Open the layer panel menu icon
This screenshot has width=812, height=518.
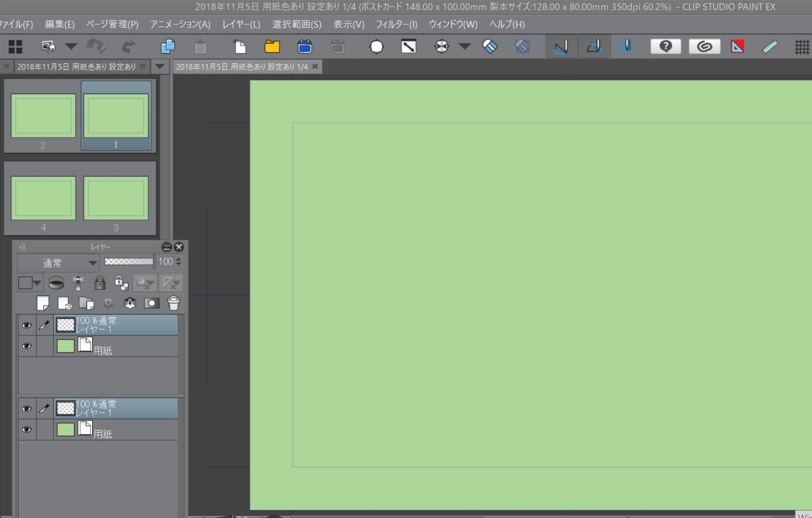(22, 247)
